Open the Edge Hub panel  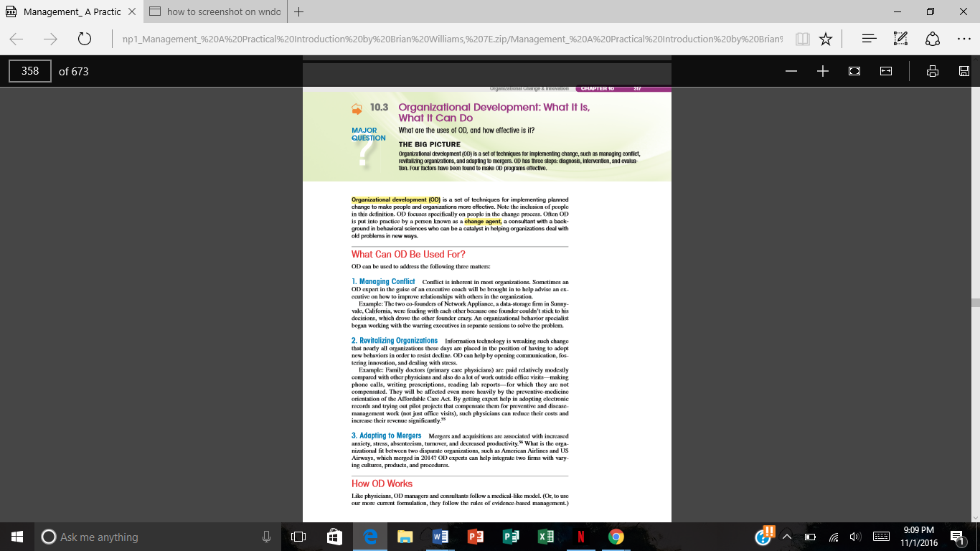(869, 39)
